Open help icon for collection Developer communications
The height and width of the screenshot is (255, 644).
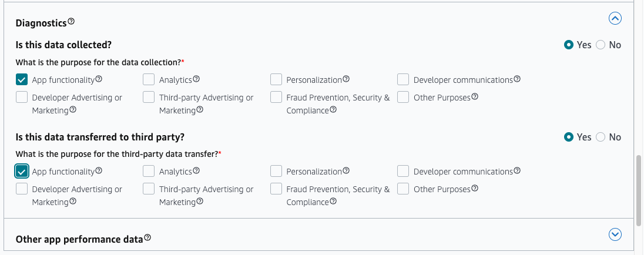(517, 79)
